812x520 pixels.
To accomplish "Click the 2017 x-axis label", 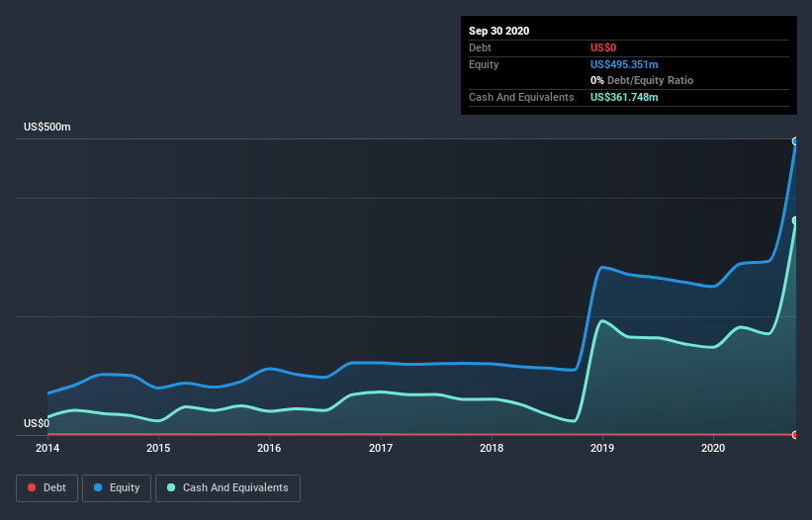I will coord(381,448).
